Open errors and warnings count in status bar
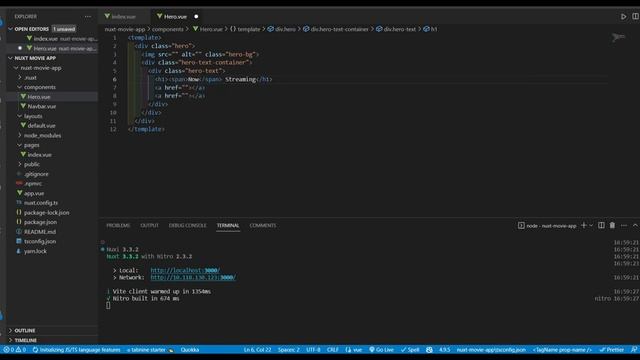Image resolution: width=640 pixels, height=360 pixels. 14,350
